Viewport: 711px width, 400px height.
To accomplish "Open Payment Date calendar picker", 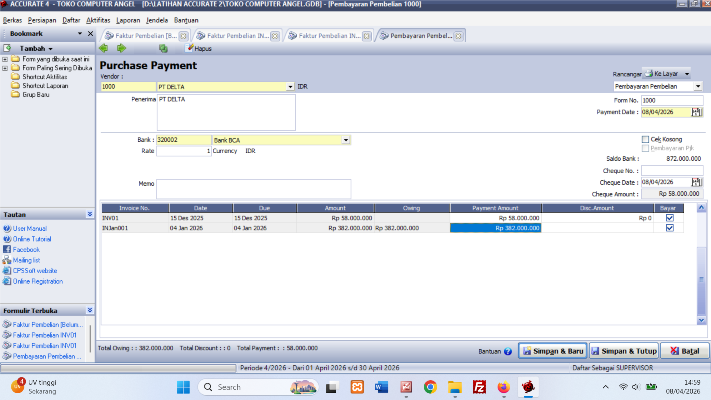I will 696,112.
